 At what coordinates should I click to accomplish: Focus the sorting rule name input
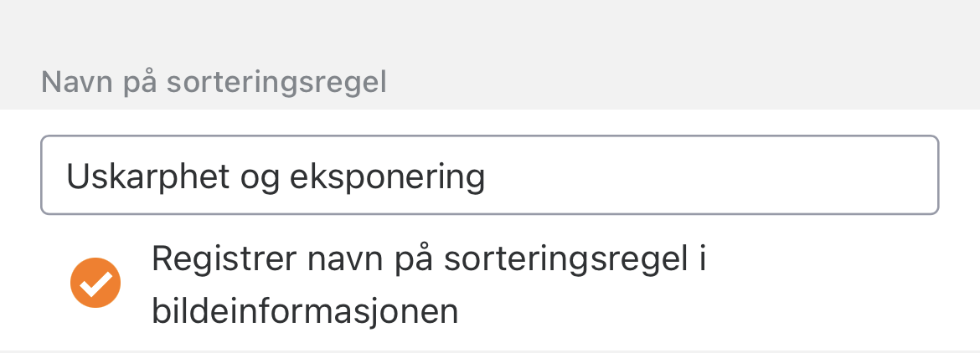pyautogui.click(x=489, y=176)
